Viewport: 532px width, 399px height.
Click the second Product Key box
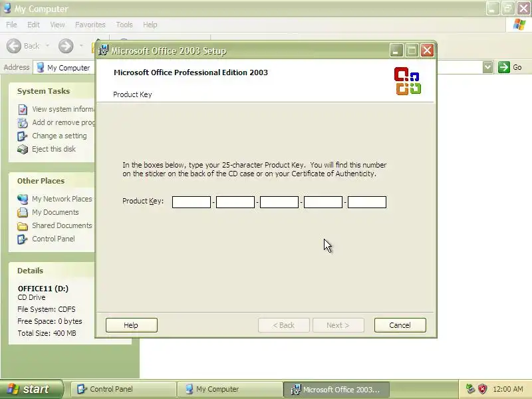click(x=235, y=202)
